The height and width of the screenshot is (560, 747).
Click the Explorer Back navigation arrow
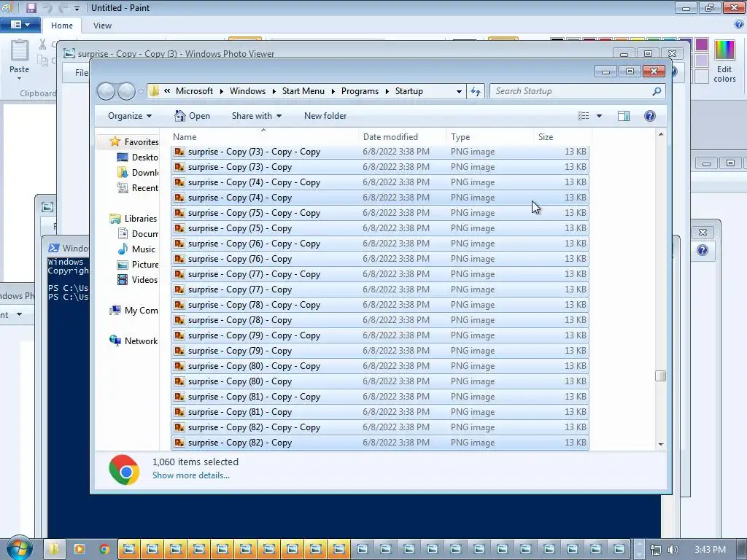coord(107,91)
